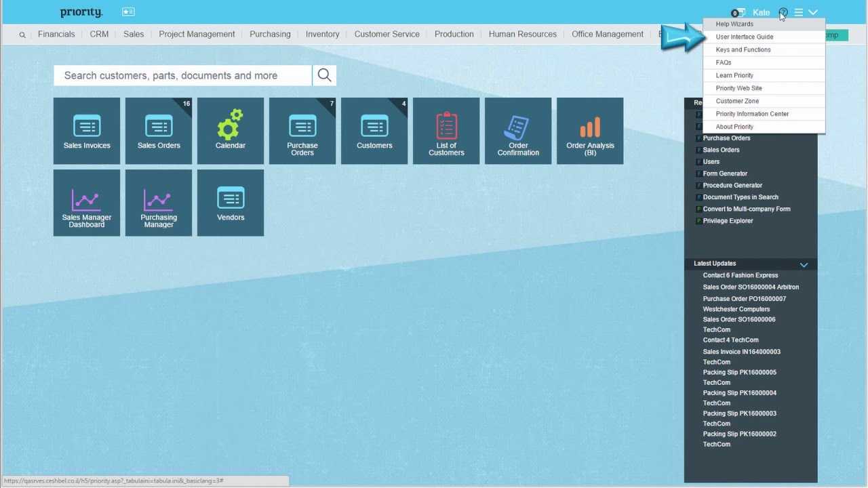Open the Order Confirmation tile
The width and height of the screenshot is (868, 488).
(518, 131)
